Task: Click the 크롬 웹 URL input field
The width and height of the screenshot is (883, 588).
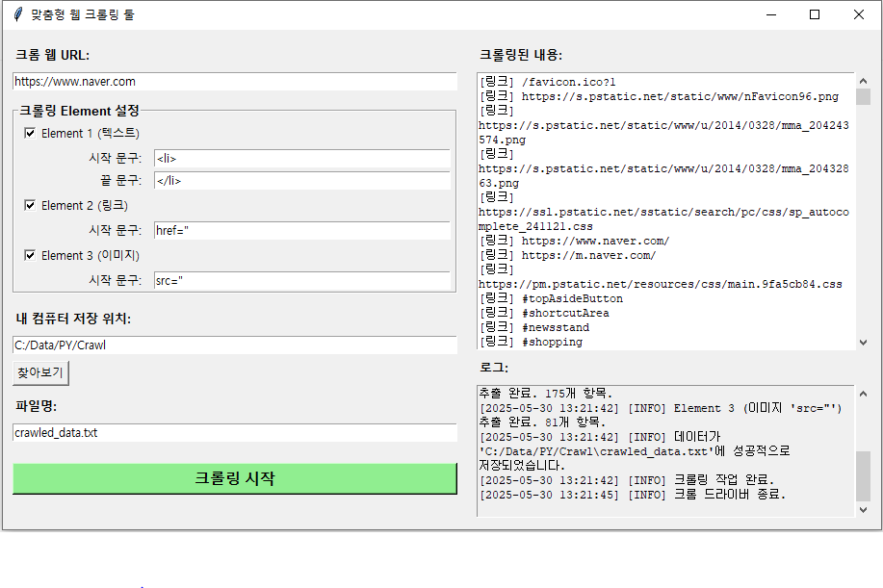Action: (x=235, y=82)
